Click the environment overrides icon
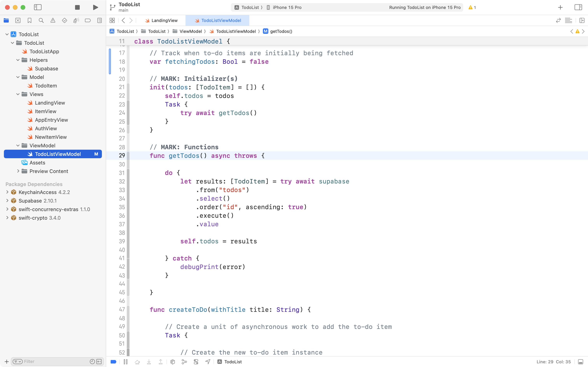588x367 pixels. pyautogui.click(x=196, y=361)
